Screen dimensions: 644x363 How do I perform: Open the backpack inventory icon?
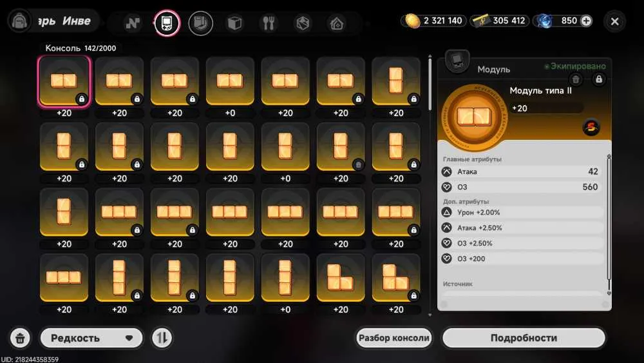[19, 21]
